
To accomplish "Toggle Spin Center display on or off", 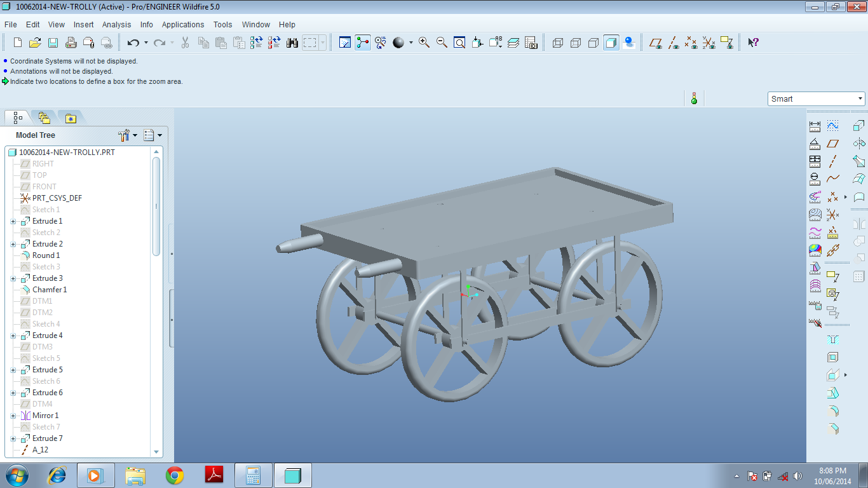I will click(x=363, y=43).
